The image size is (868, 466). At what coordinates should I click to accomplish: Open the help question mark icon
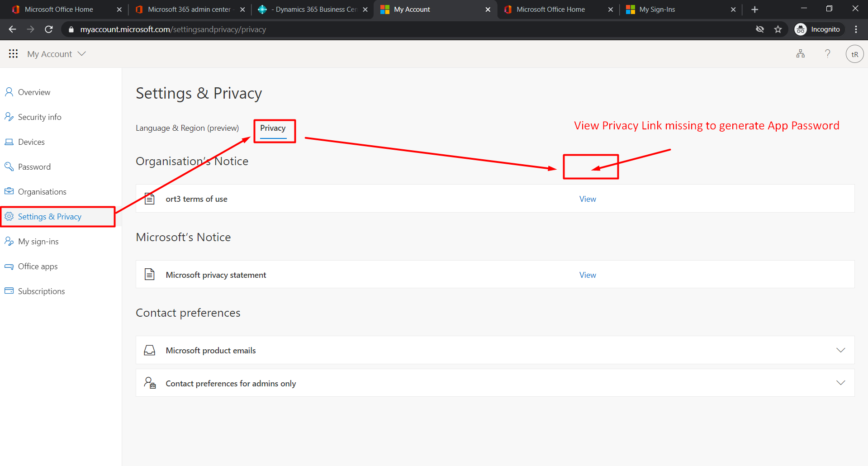[x=828, y=54]
